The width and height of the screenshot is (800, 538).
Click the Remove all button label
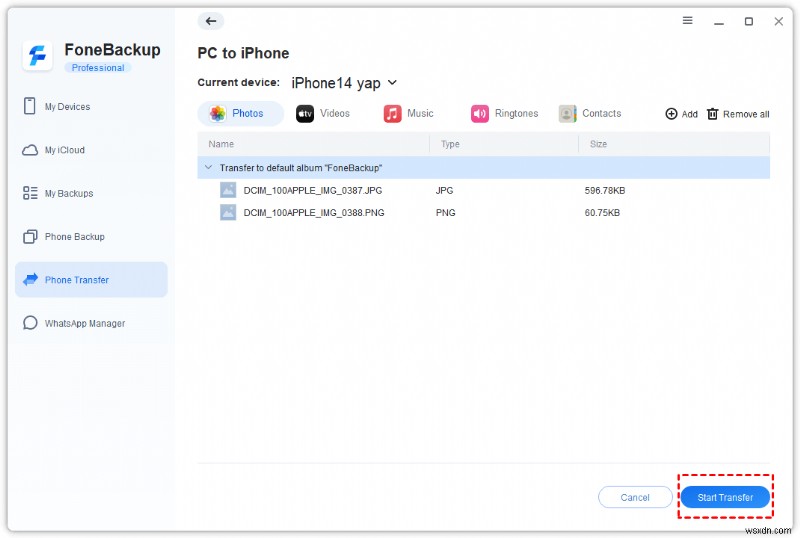[746, 114]
